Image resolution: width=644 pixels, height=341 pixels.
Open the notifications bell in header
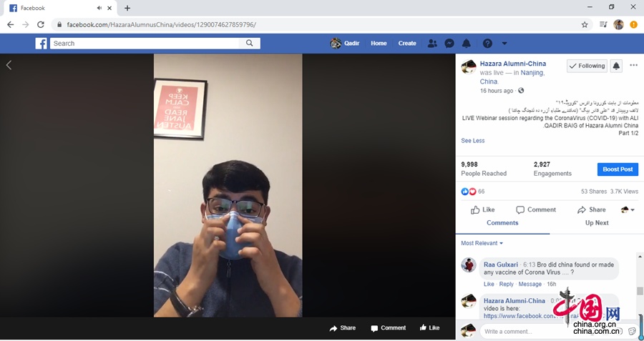(466, 44)
